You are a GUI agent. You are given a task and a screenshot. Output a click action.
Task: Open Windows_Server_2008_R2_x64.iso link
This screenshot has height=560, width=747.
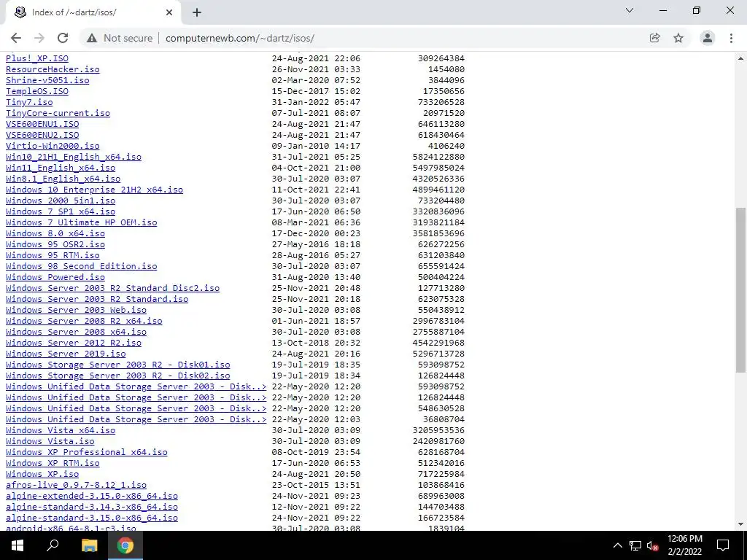[x=84, y=321]
